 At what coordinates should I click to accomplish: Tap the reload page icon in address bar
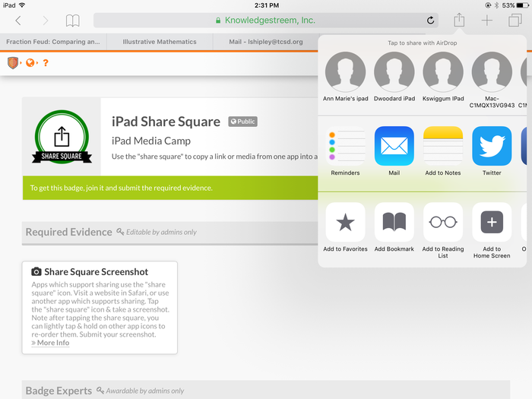click(x=431, y=21)
